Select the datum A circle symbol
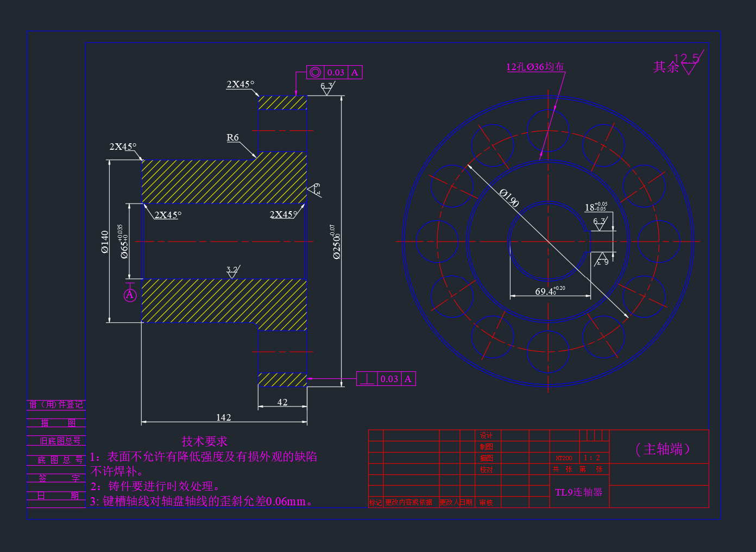Viewport: 756px width, 552px height. 130,295
